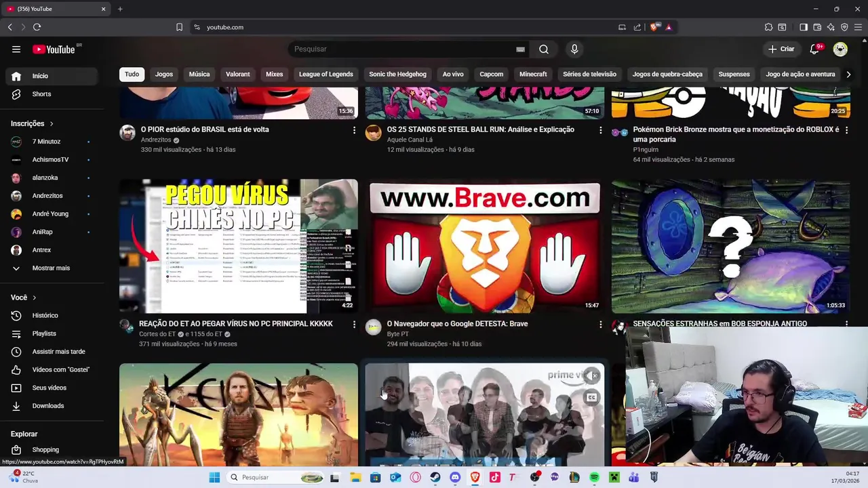Reload the page
The image size is (868, 488).
pyautogui.click(x=37, y=27)
